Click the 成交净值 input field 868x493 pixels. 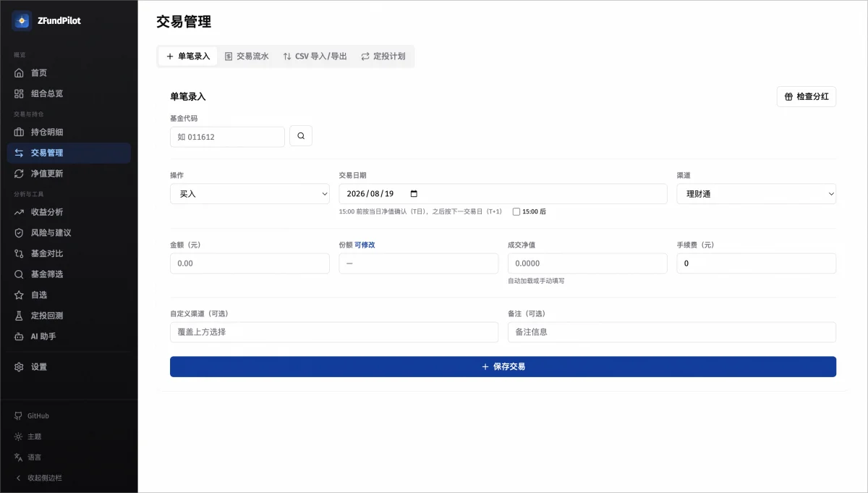click(x=587, y=264)
